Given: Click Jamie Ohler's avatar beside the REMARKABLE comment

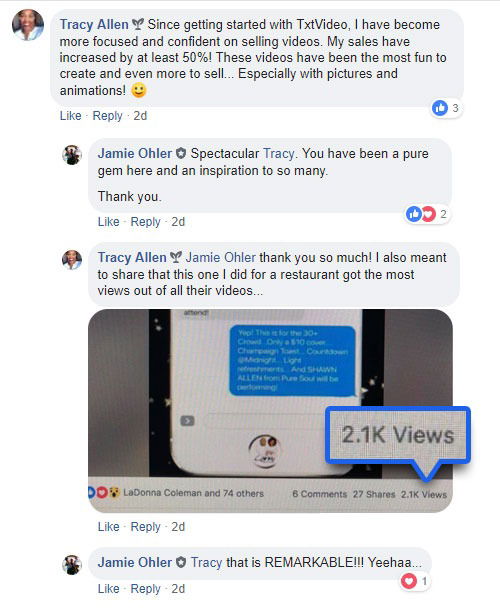Looking at the screenshot, I should click(x=72, y=564).
